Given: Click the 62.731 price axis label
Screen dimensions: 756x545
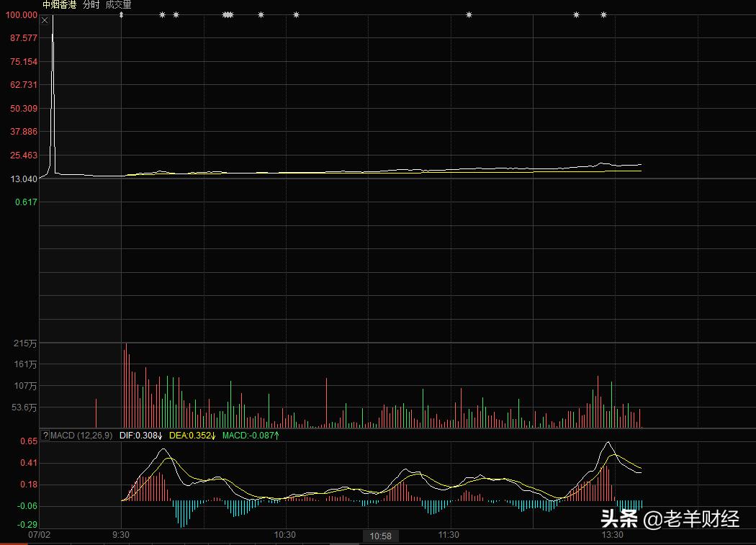Looking at the screenshot, I should [x=24, y=85].
